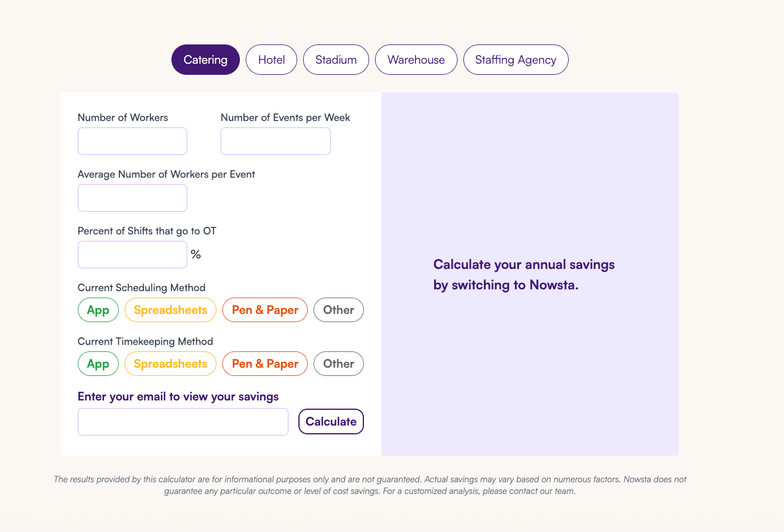784x532 pixels.
Task: Click the email entry field
Action: pyautogui.click(x=183, y=422)
